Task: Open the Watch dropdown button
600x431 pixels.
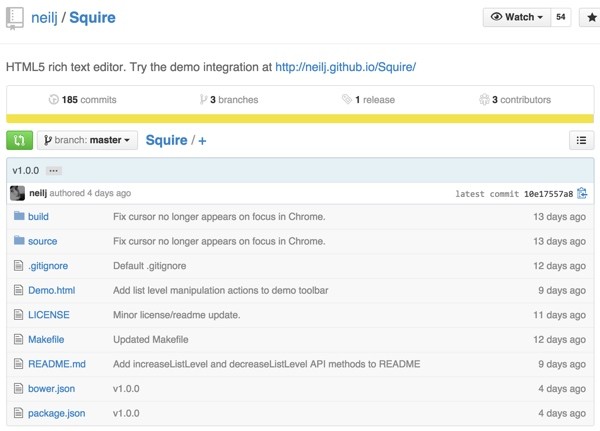Action: tap(517, 17)
